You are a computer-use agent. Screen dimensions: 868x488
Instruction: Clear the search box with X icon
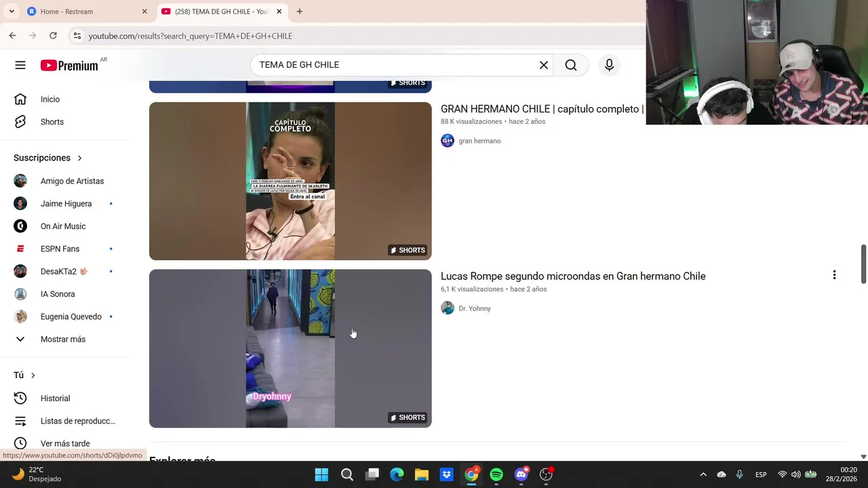coord(544,65)
